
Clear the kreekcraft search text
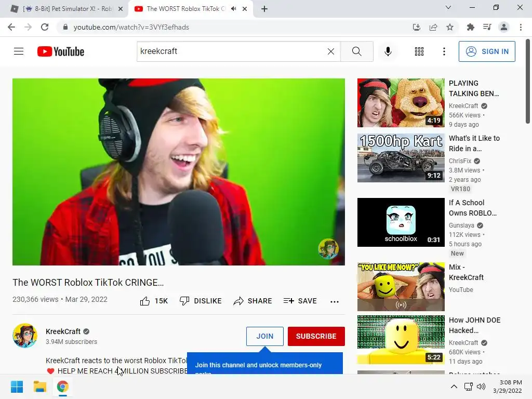tap(331, 51)
